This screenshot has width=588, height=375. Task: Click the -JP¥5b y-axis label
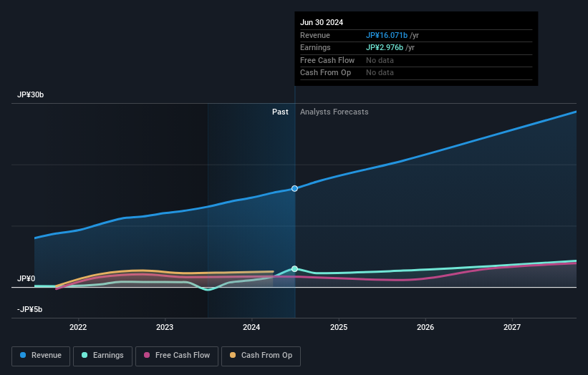pyautogui.click(x=29, y=309)
